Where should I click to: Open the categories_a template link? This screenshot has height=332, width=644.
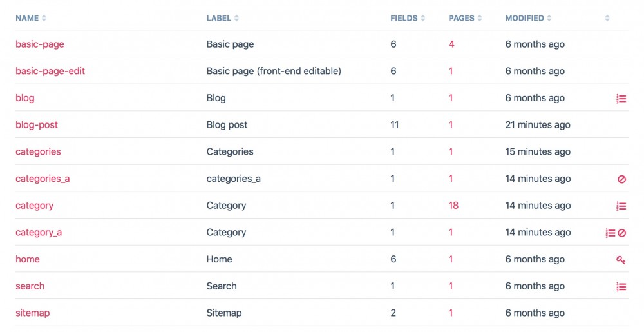tap(43, 179)
